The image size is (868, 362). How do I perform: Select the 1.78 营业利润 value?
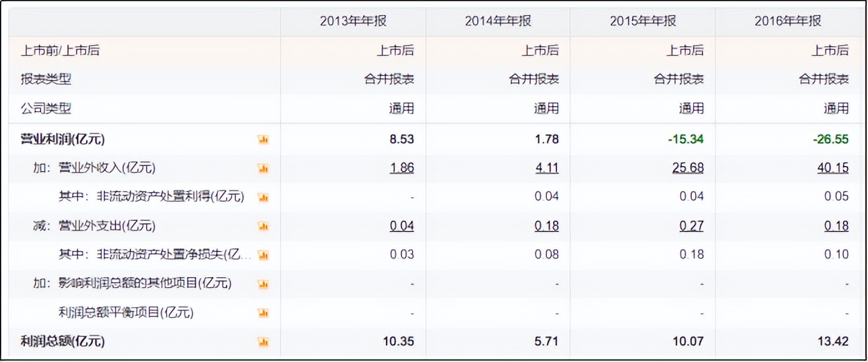[x=546, y=139]
